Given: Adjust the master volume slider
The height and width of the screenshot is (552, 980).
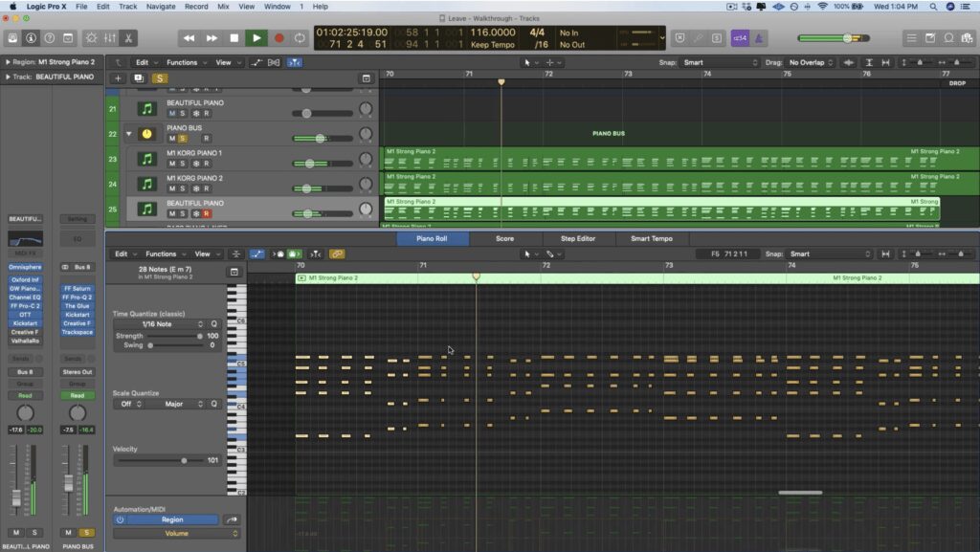Looking at the screenshot, I should tap(834, 38).
